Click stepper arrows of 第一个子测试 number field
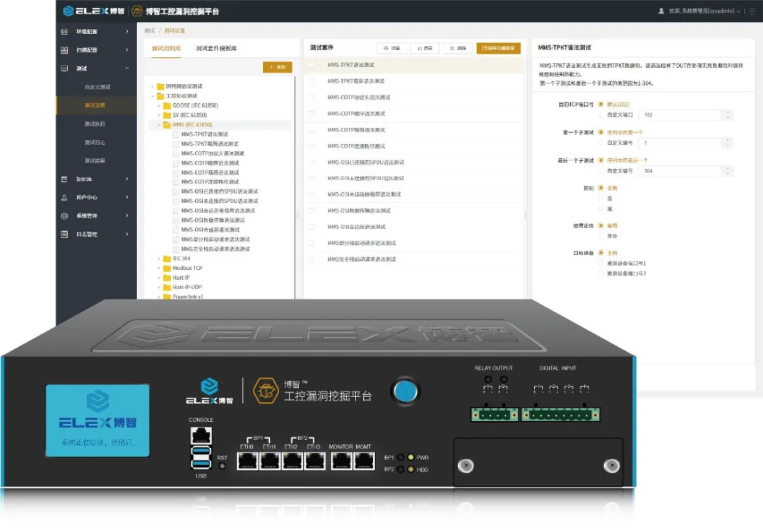 [728, 143]
